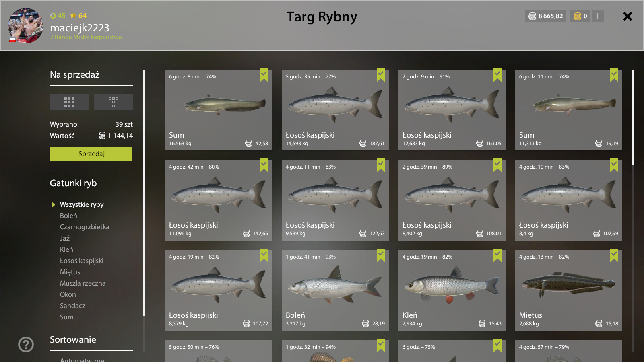Screen dimensions: 644x362
Task: Open the help question mark icon
Action: point(26,344)
